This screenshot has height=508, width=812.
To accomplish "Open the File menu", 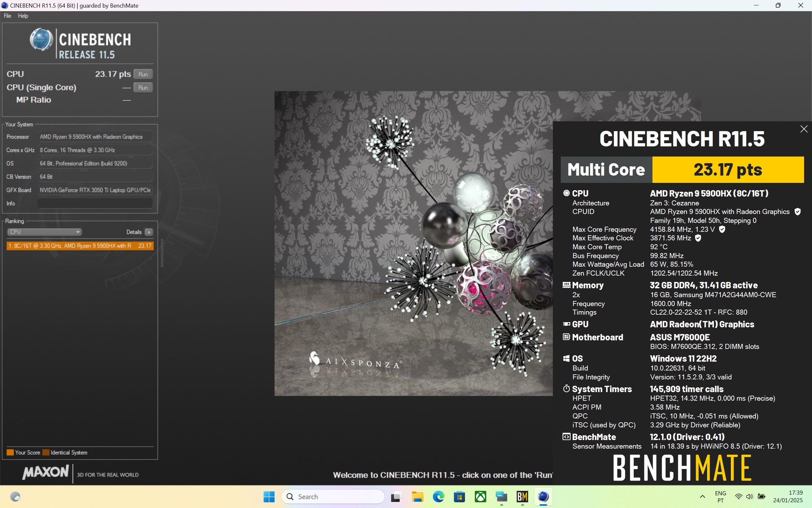I will (7, 16).
